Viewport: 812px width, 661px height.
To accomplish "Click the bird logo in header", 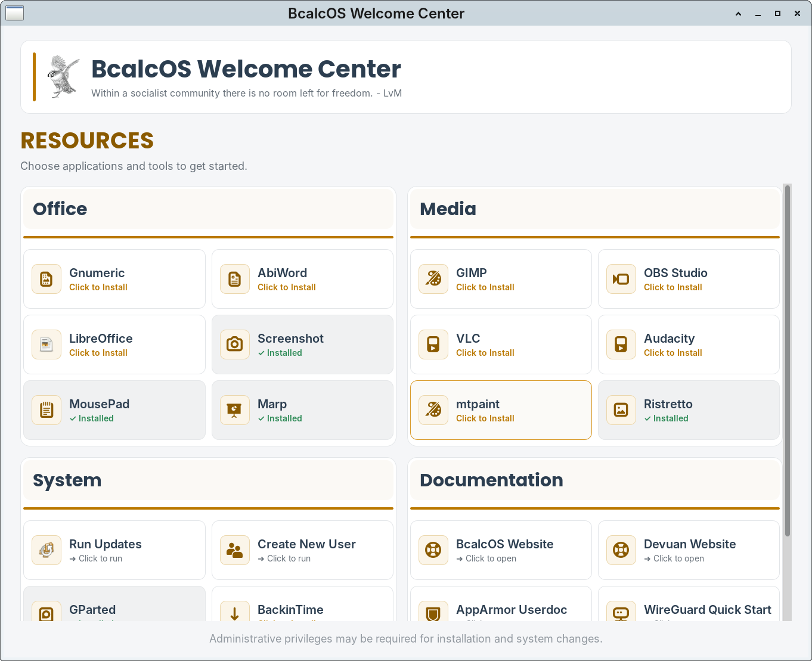I will (x=63, y=76).
